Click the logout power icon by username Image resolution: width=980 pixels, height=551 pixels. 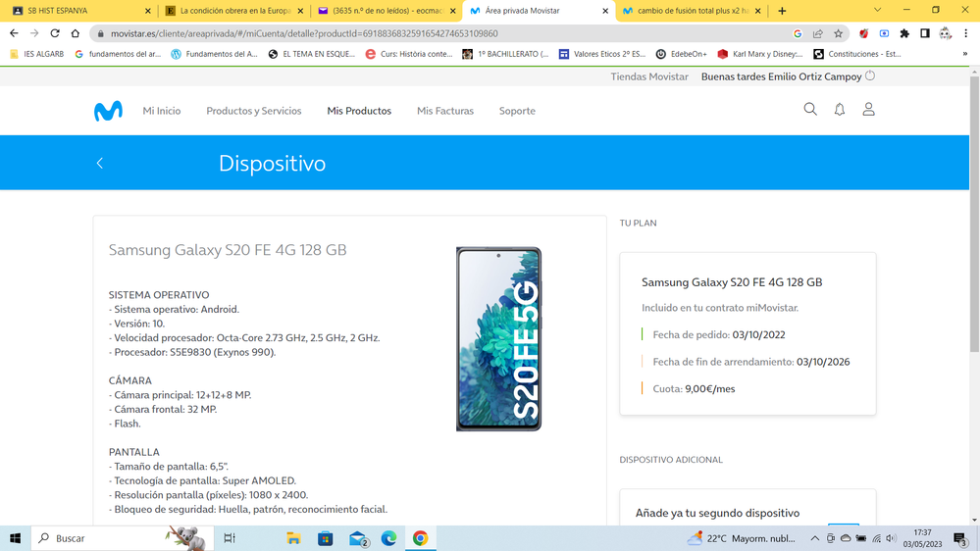pyautogui.click(x=870, y=75)
